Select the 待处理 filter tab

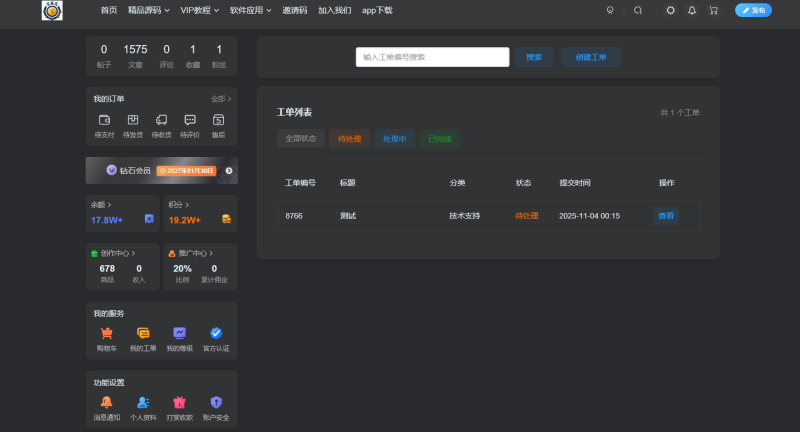[349, 139]
